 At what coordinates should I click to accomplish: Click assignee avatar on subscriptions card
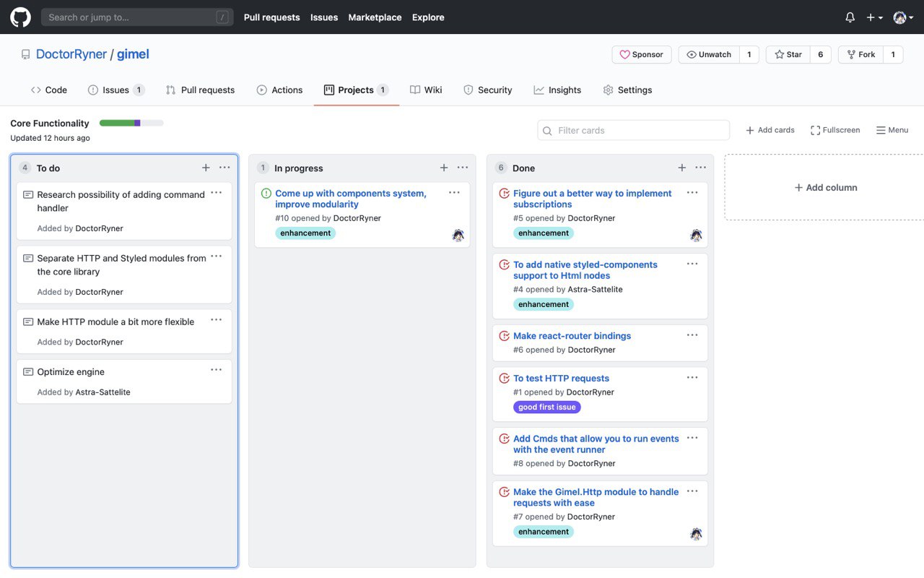tap(696, 235)
